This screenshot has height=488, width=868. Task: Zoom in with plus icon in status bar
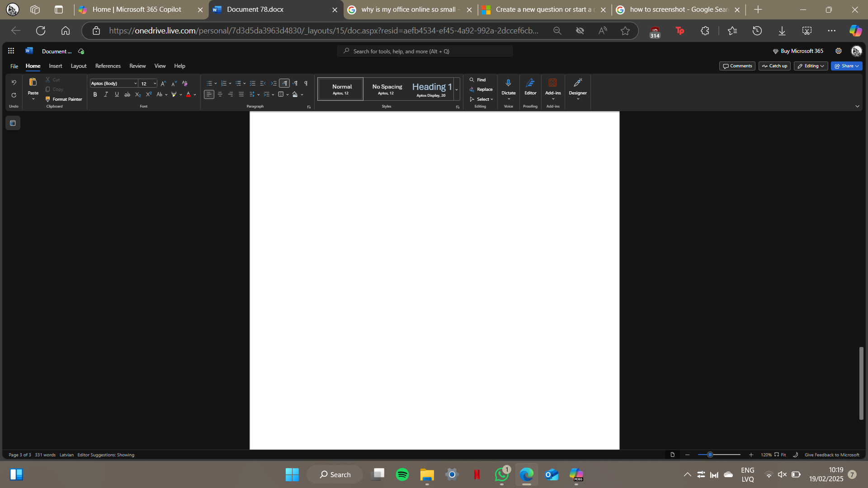tap(751, 455)
